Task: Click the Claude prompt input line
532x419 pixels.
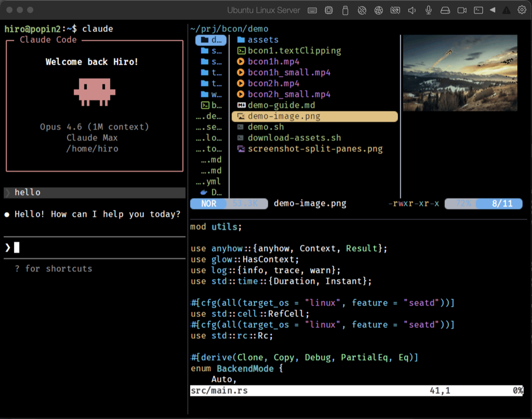Action: click(94, 247)
